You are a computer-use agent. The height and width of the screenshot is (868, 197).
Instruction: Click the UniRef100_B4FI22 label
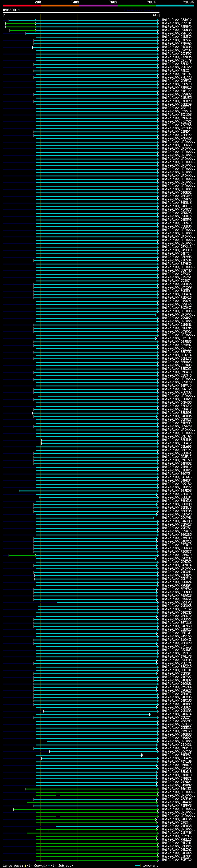177,91
